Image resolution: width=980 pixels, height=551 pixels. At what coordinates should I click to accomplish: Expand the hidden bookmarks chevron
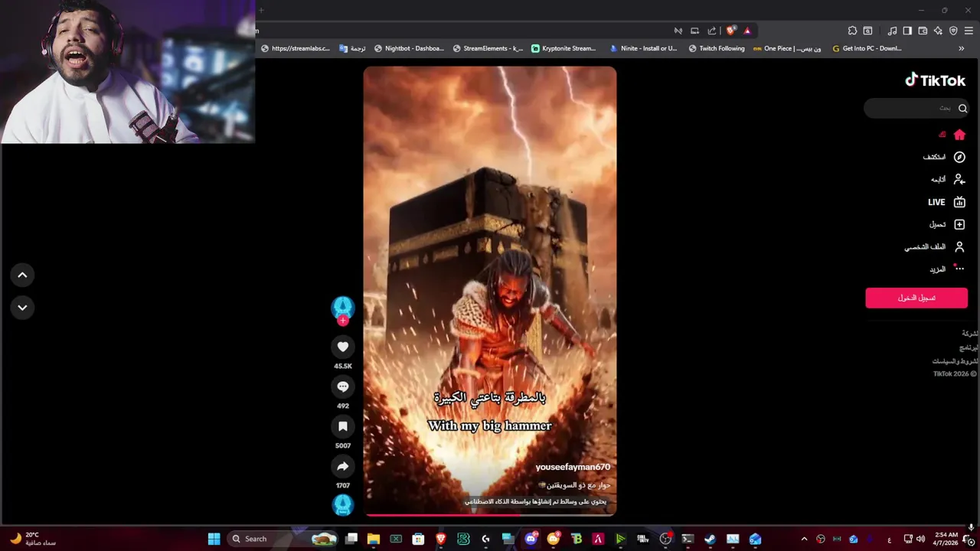[x=962, y=48]
